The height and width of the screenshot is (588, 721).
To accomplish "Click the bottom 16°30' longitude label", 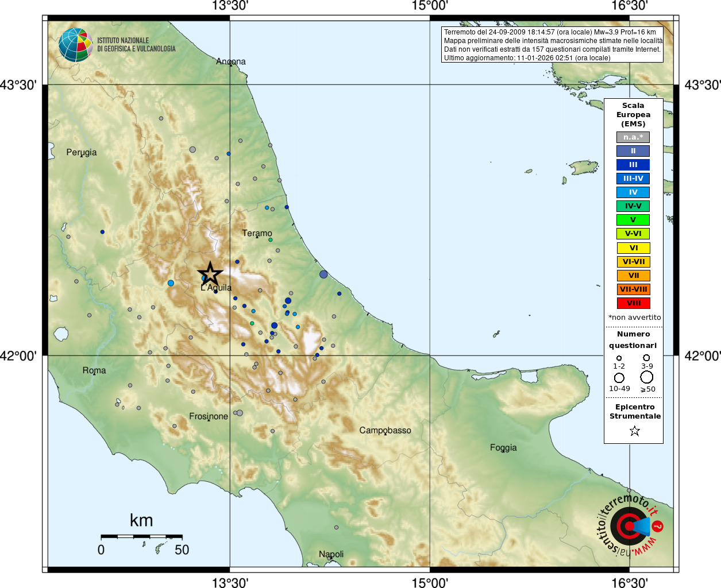I will click(x=630, y=582).
